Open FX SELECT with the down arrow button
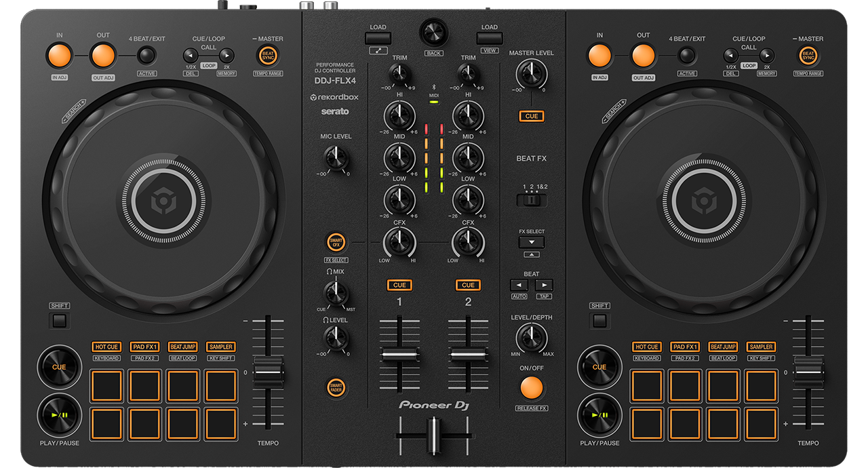Viewport: 868px width, 468px height. pos(532,242)
